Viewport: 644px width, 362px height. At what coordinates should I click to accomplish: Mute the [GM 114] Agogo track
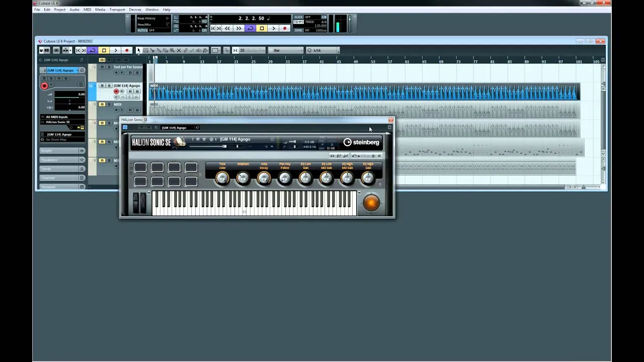coord(102,85)
